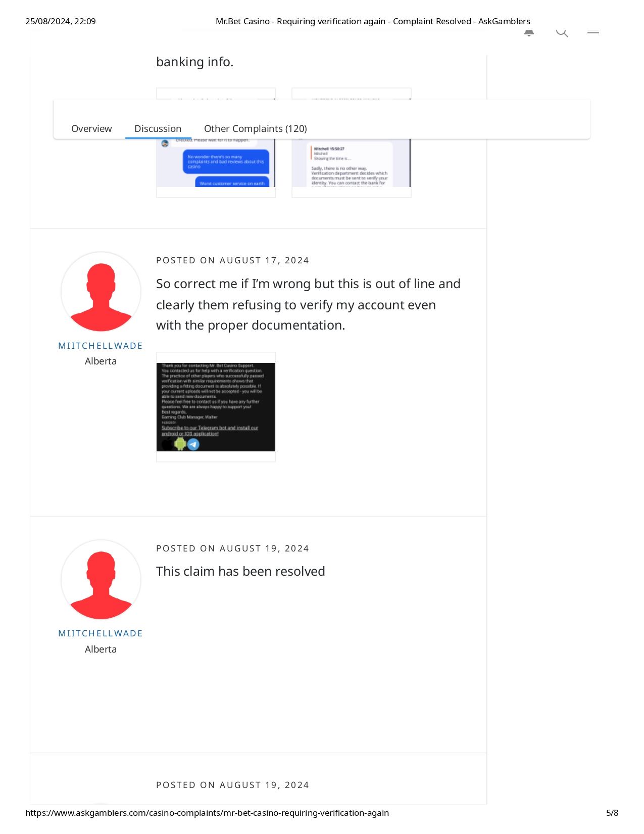The height and width of the screenshot is (834, 644).
Task: Click the Posted on August 17, 2024 date
Action: click(232, 260)
